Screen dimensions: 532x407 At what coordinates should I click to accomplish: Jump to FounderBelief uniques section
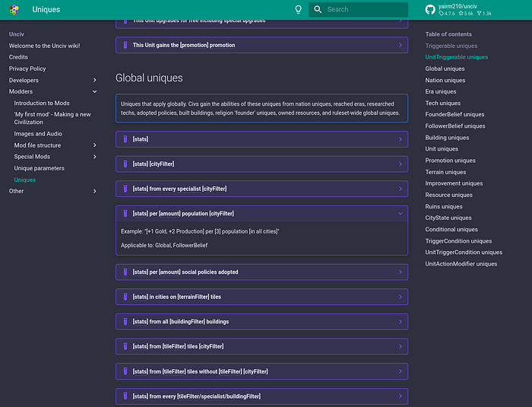click(454, 114)
